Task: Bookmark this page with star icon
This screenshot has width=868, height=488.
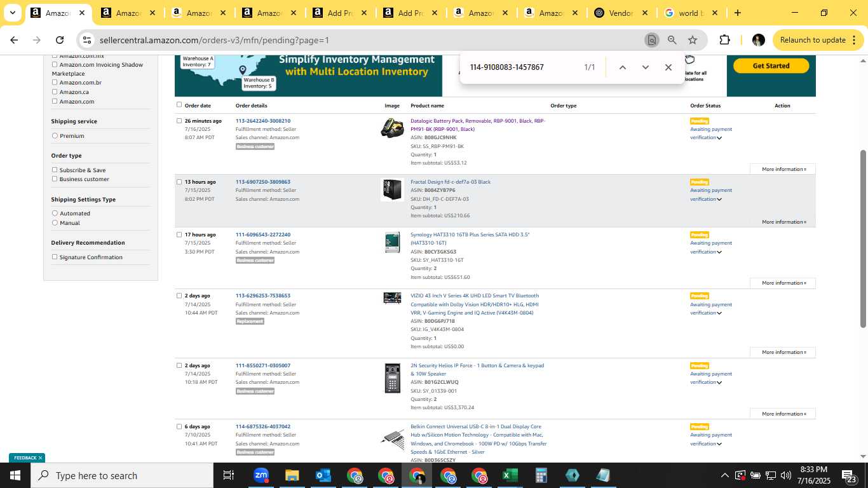Action: [693, 40]
